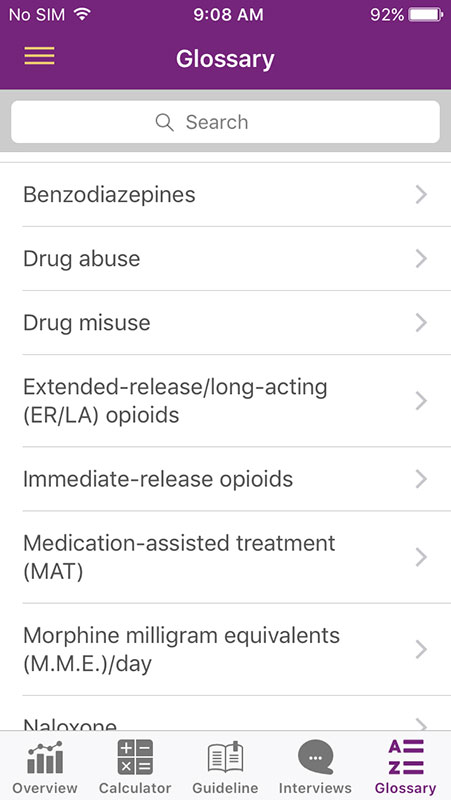Switch to the Overview tab label
Screen dimensions: 451x800
tap(45, 788)
